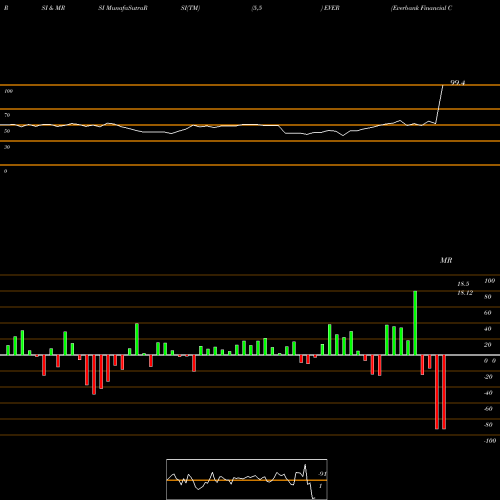
Task: Click the RSI line's final spike
Action: pos(440,104)
